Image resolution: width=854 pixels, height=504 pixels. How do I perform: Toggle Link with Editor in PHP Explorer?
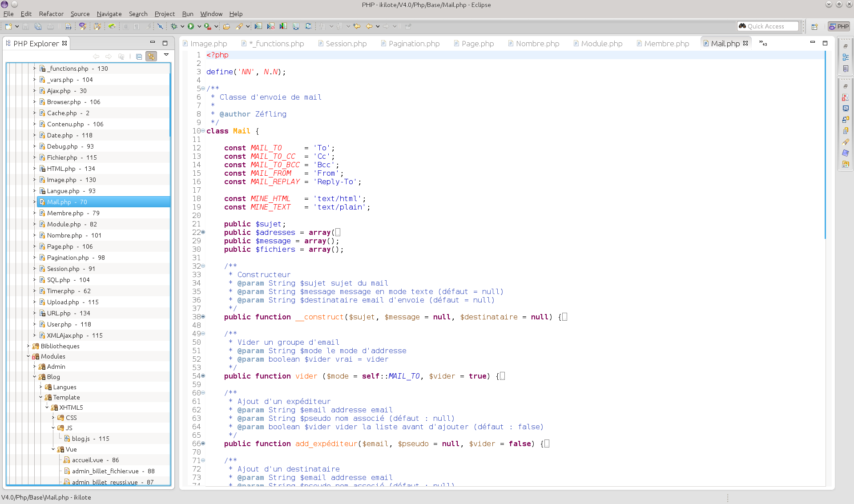[151, 56]
